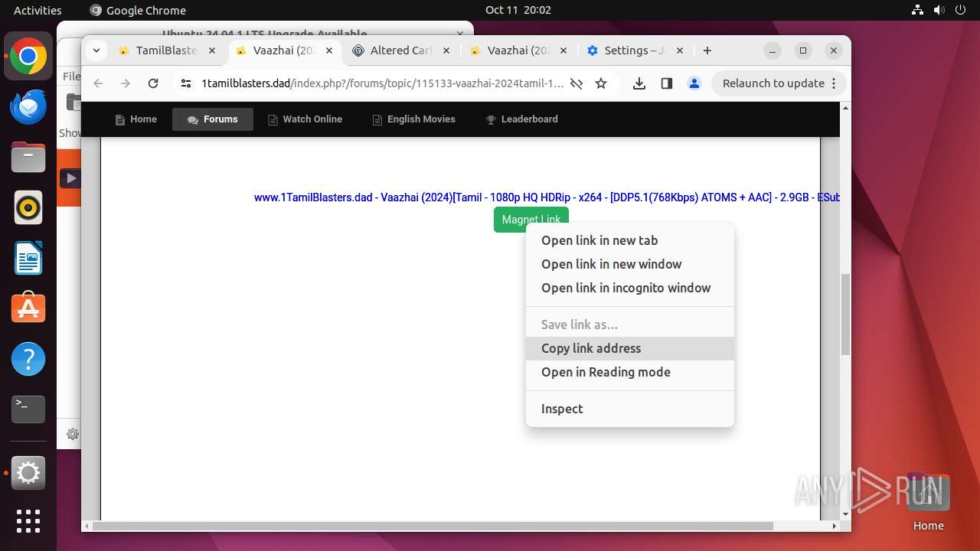980x551 pixels.
Task: Click horizontal scrollbar right arrow
Action: click(x=835, y=526)
